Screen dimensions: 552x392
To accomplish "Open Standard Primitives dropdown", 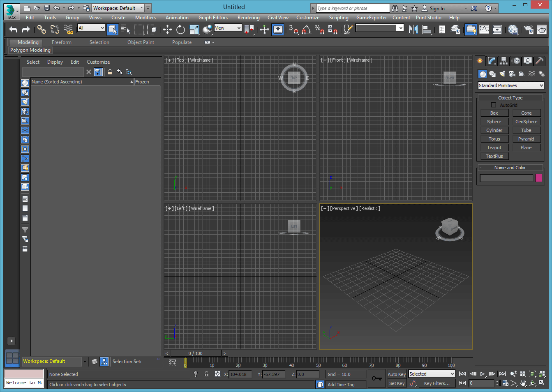I will click(x=511, y=85).
